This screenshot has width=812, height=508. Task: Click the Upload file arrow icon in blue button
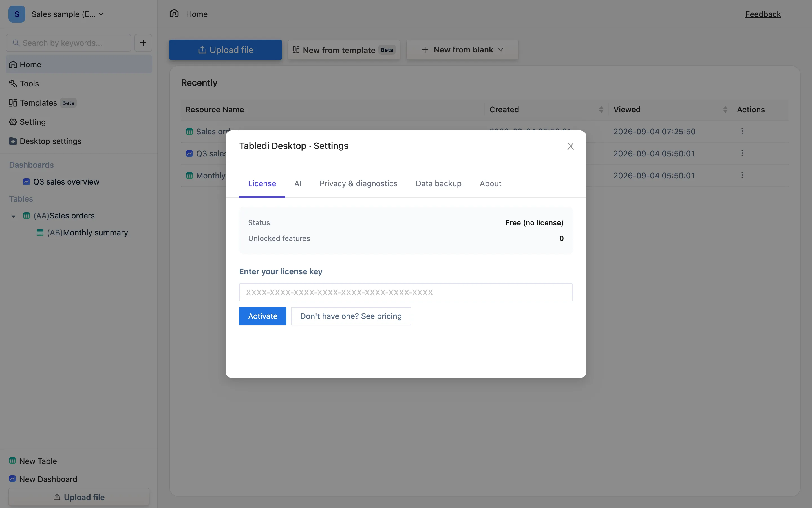coord(202,50)
